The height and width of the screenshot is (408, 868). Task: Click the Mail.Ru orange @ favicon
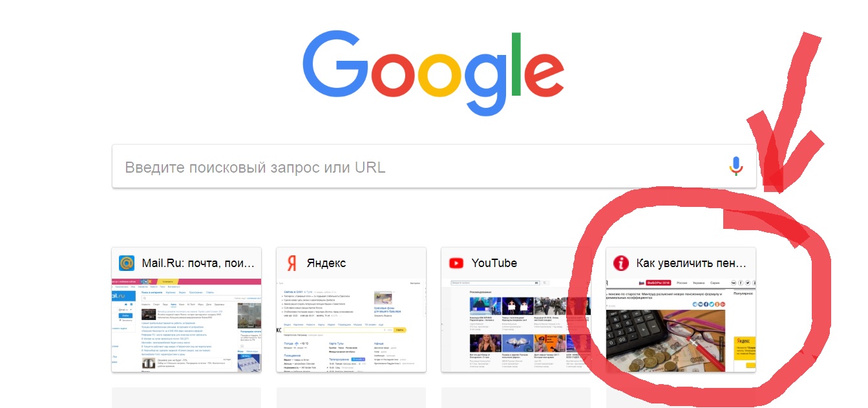[x=126, y=263]
